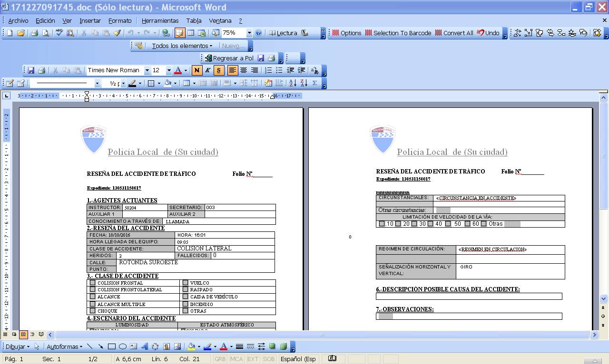Open the line weight ½ pt dropdown
The image size is (609, 364).
pos(123,83)
